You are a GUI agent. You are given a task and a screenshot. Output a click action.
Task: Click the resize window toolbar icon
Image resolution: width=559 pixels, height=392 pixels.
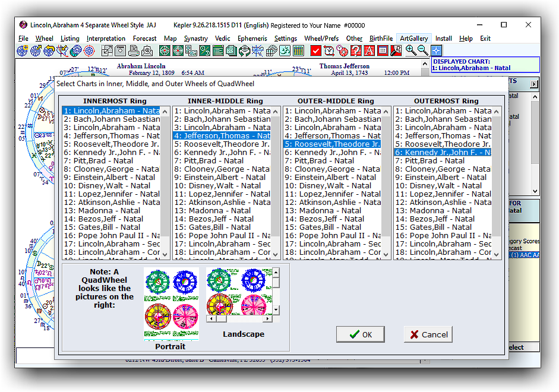point(107,51)
